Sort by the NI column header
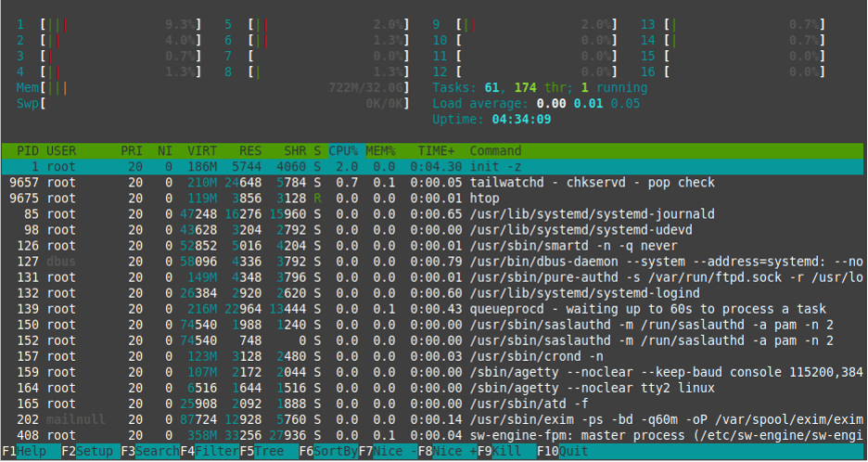The image size is (868, 462). click(x=165, y=150)
